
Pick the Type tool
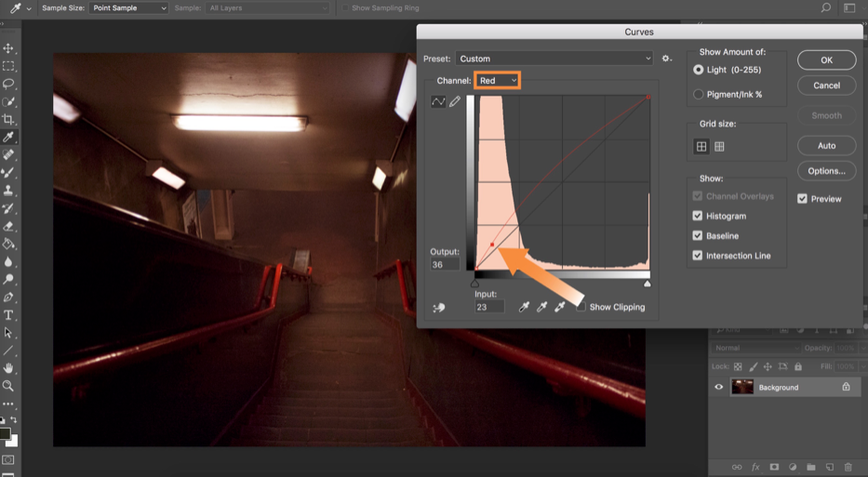(x=8, y=315)
